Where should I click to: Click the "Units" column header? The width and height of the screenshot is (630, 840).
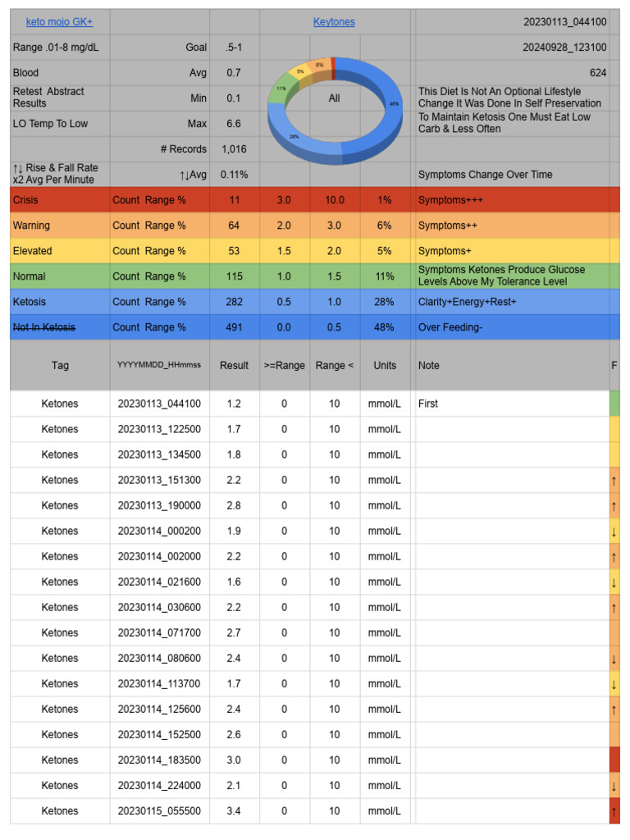(x=384, y=365)
